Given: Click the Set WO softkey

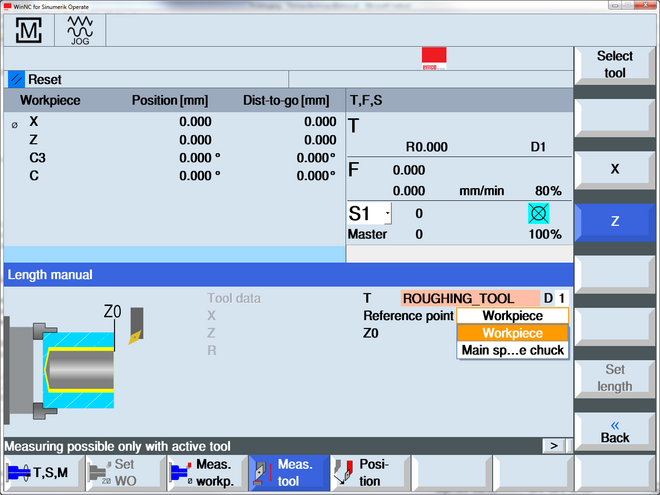Looking at the screenshot, I should coord(124,472).
